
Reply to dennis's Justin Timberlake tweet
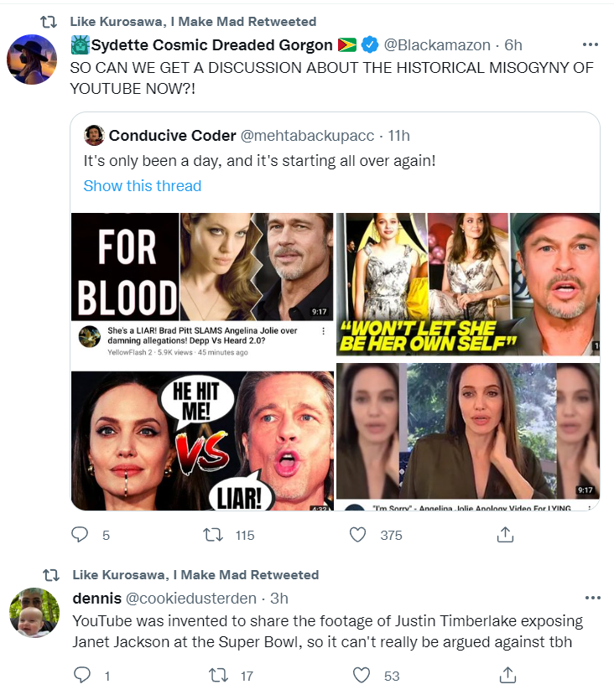(81, 675)
